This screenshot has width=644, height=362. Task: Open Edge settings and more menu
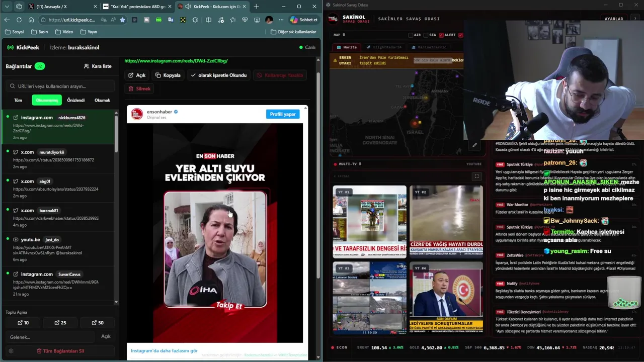281,20
